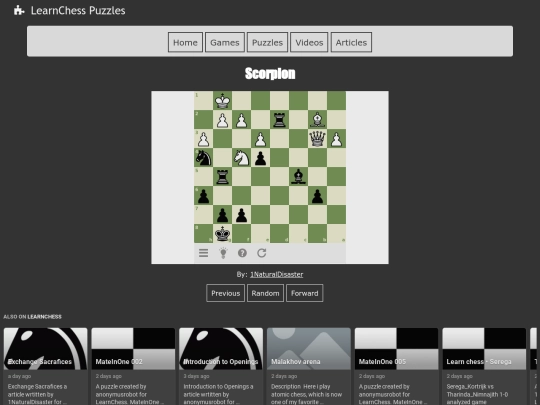Image resolution: width=540 pixels, height=405 pixels.
Task: Open the Learn chess - Serega card thumbnail
Action: [x=484, y=349]
